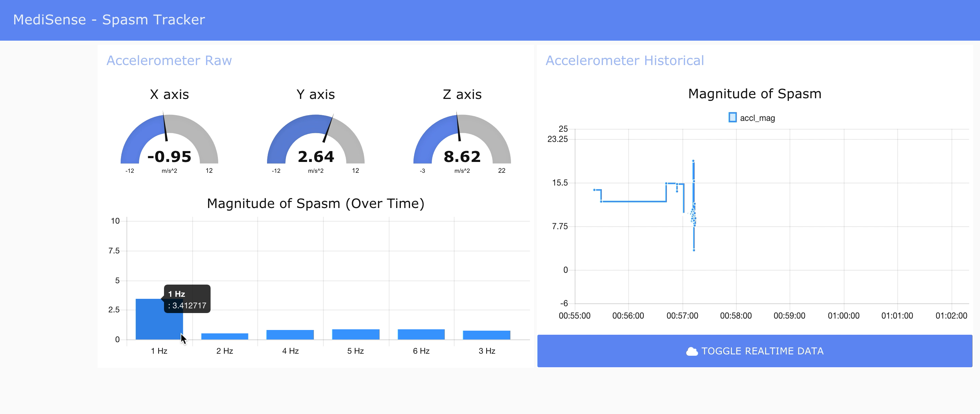Click the first data point on line chart
The image size is (980, 414).
[594, 190]
